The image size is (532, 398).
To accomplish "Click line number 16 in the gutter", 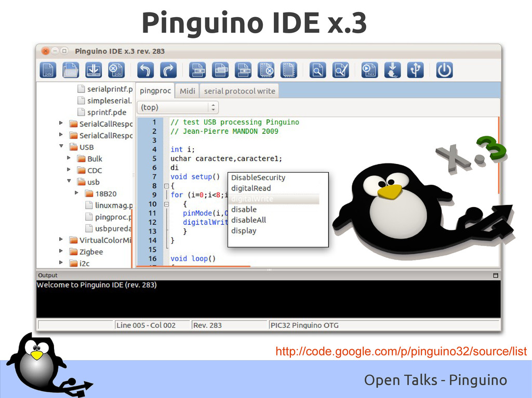I will [152, 258].
